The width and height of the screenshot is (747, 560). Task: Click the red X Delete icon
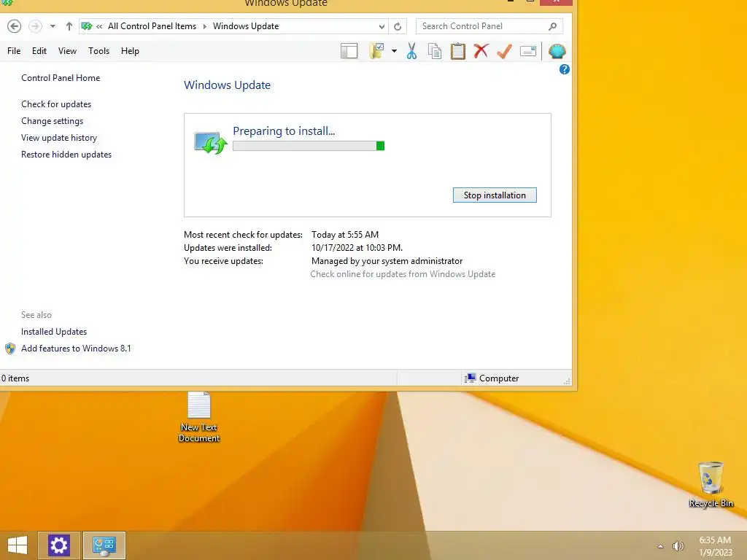point(481,50)
